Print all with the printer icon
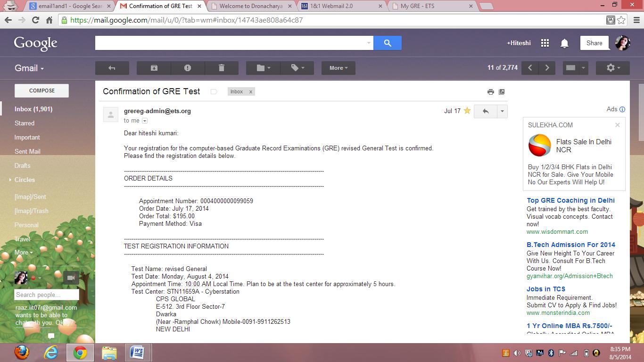 coord(491,92)
